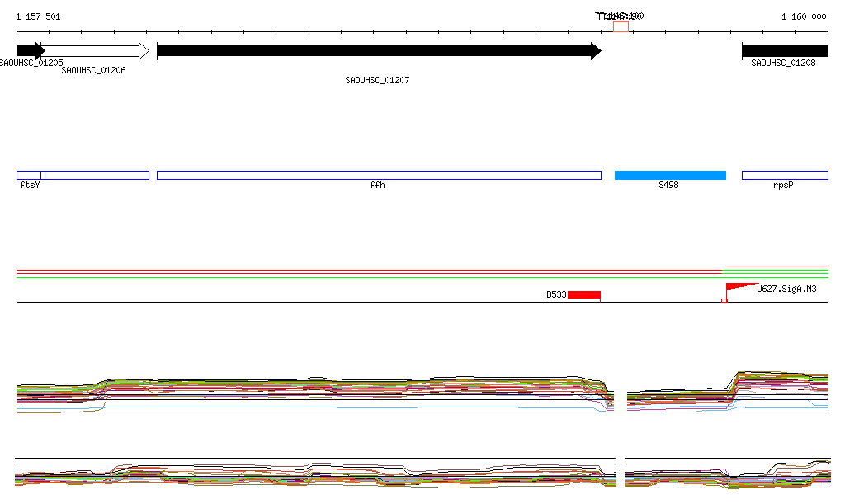
Task: Select the SAOUHSC_01208 black gene block
Action: coord(784,51)
